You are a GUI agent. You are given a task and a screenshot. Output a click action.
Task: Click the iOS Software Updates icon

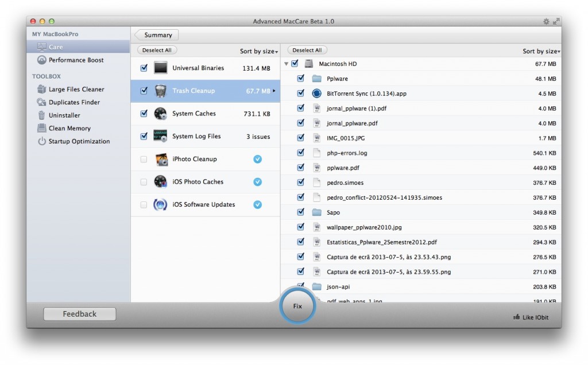click(x=160, y=205)
